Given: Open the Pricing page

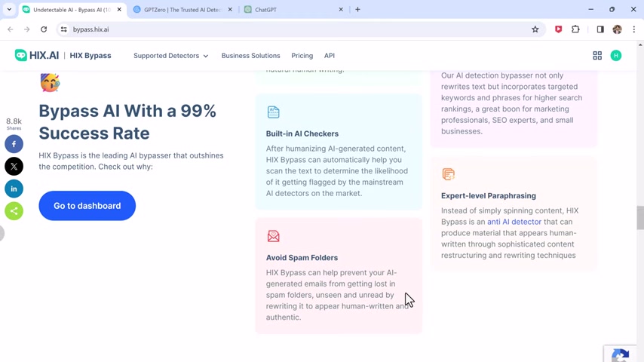Looking at the screenshot, I should point(302,56).
